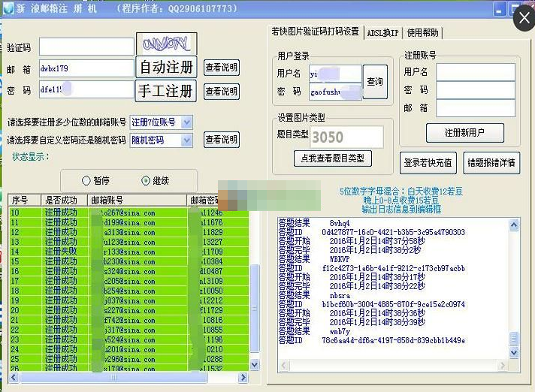Click the 查询 button beside the login fields

point(374,82)
